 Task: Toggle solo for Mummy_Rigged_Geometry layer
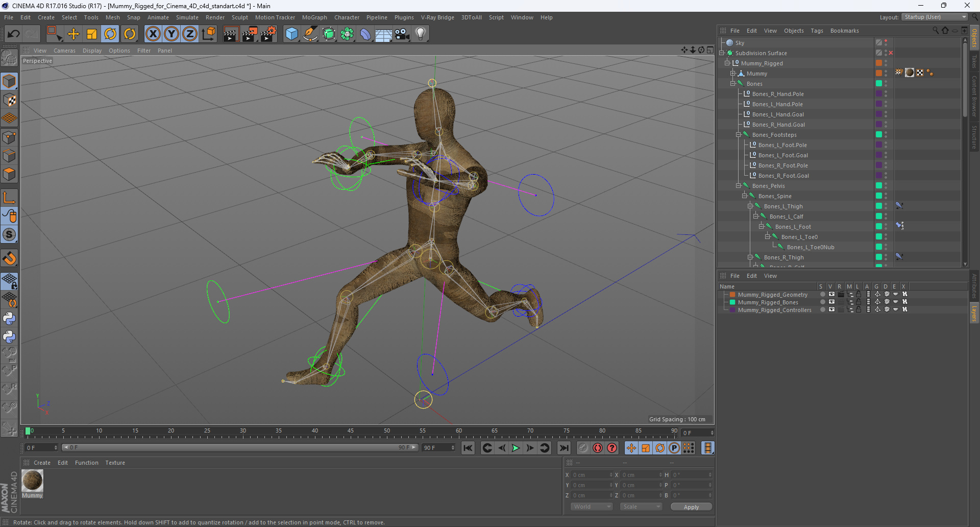pyautogui.click(x=822, y=294)
